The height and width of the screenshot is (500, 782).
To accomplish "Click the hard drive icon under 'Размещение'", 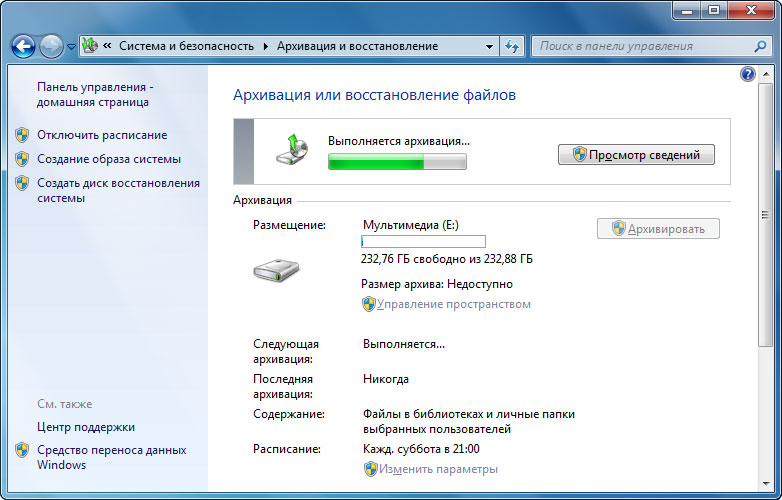I will [276, 270].
